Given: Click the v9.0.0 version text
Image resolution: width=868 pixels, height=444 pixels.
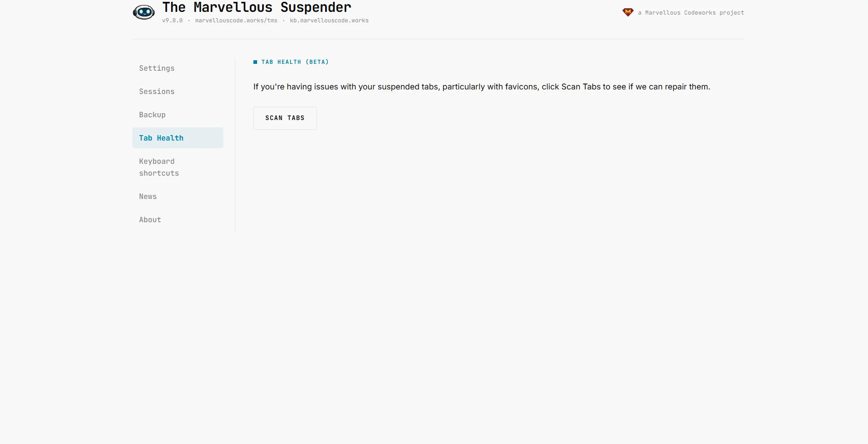Looking at the screenshot, I should point(172,21).
